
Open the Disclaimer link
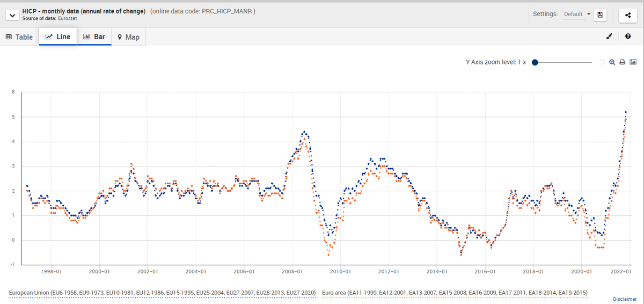pos(625,299)
